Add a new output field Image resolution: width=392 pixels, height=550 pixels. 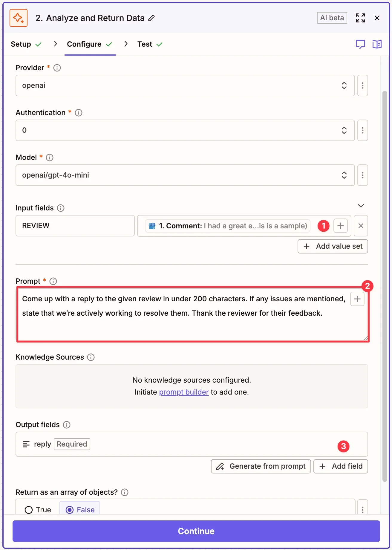click(341, 466)
